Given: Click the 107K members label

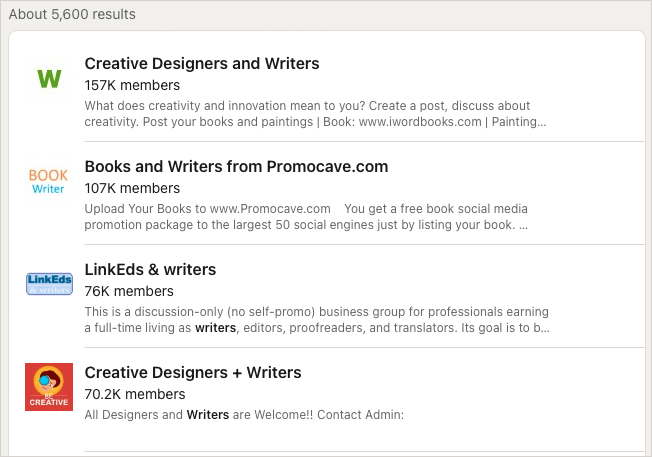Looking at the screenshot, I should (x=132, y=188).
